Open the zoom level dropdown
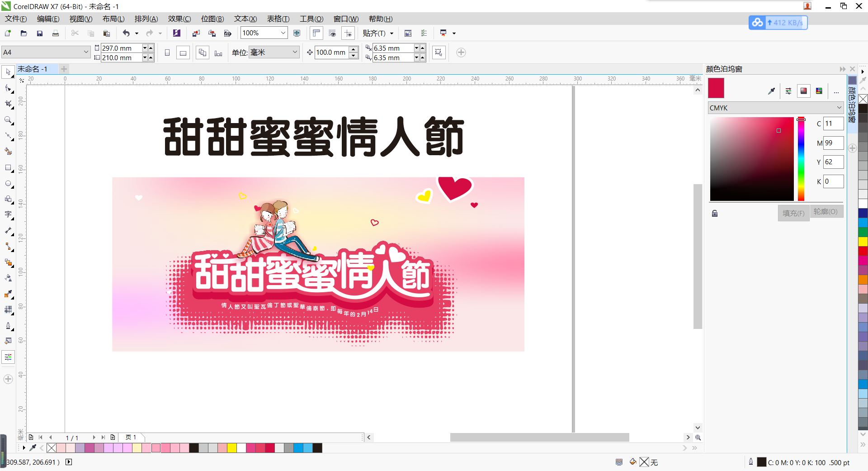Viewport: 868px width, 471px height. [283, 33]
